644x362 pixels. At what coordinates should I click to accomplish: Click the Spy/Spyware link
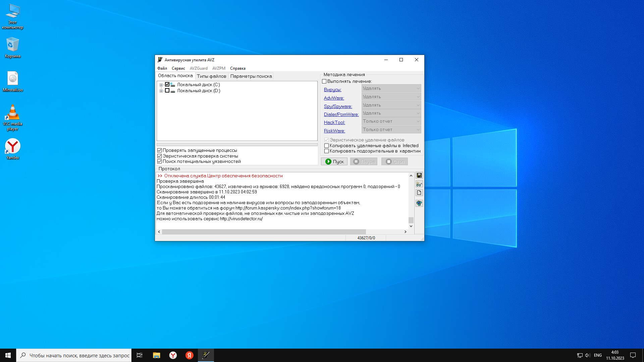point(338,106)
